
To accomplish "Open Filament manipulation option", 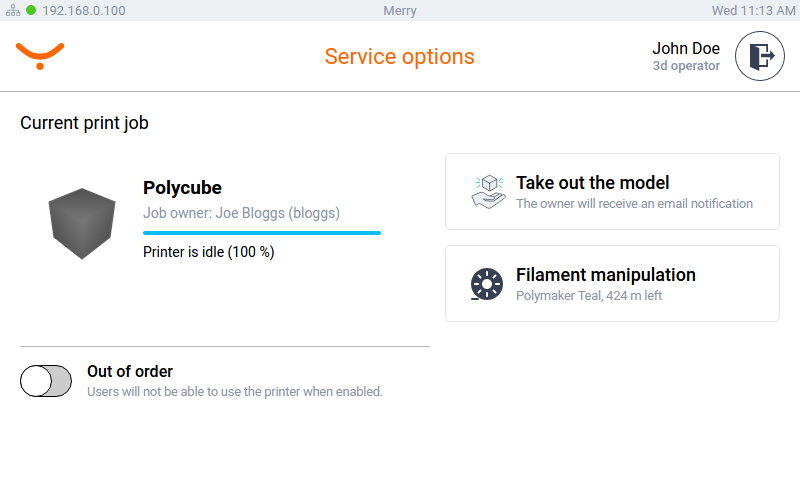I will [x=611, y=284].
